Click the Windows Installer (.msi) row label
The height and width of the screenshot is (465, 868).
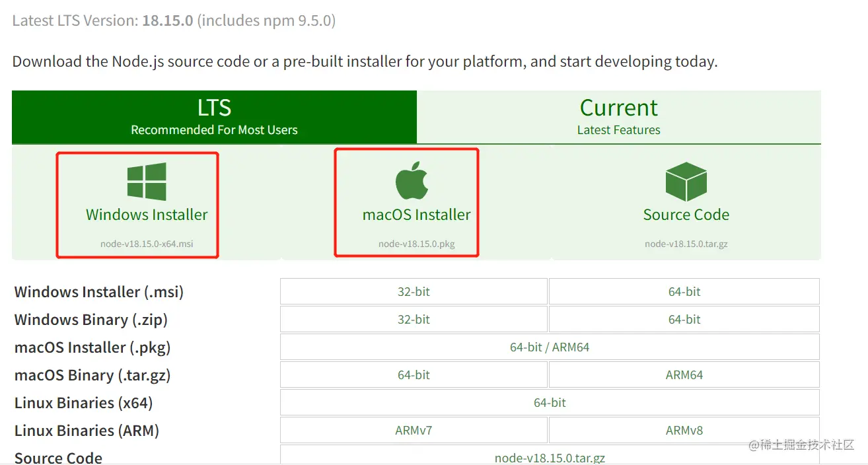point(99,292)
